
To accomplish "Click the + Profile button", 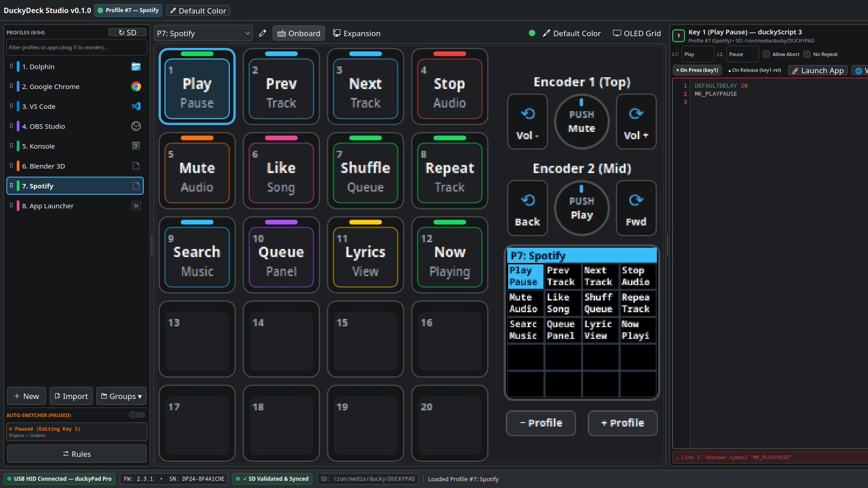I will pos(623,423).
